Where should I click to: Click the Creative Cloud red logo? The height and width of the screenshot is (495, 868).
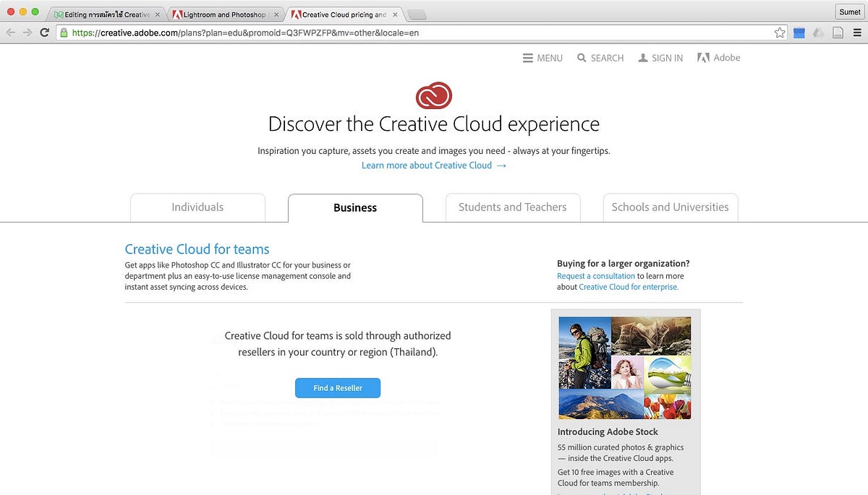tap(434, 95)
